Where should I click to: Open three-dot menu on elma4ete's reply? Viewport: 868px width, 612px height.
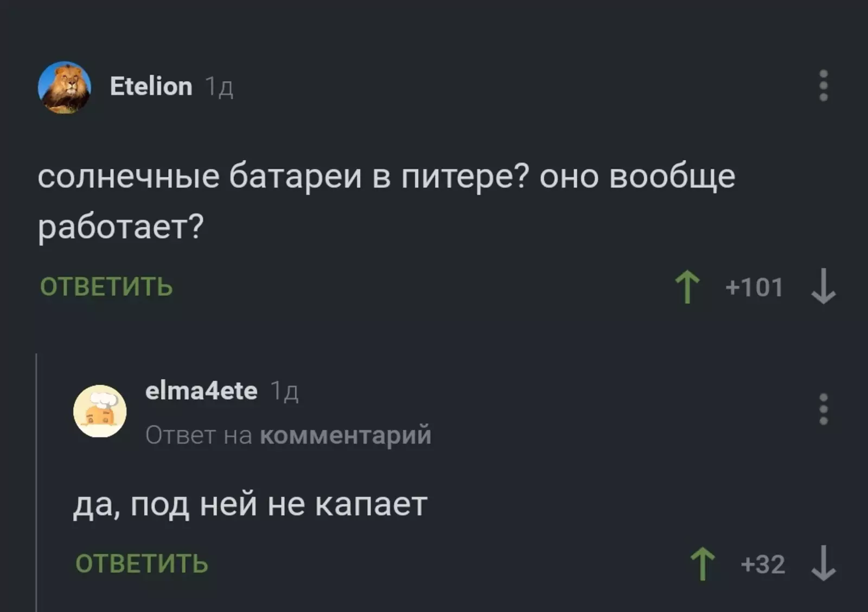point(823,409)
